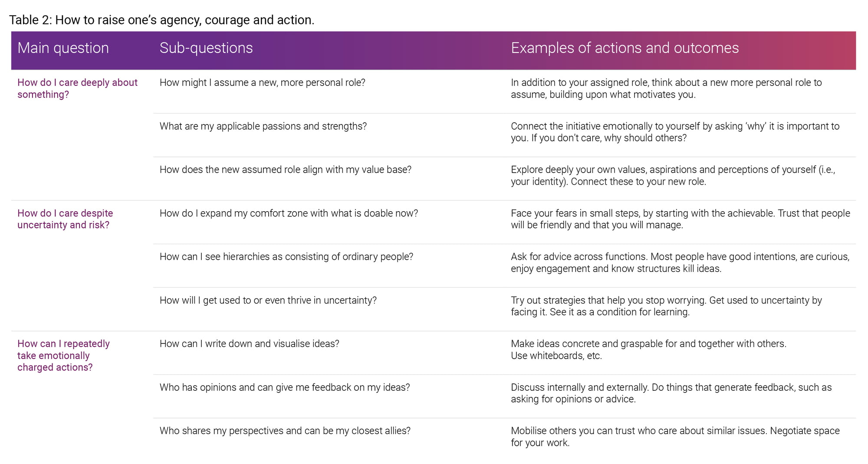Click 'How can I repeatedly take emotionally charged actions?'
868x464 pixels.
[63, 355]
